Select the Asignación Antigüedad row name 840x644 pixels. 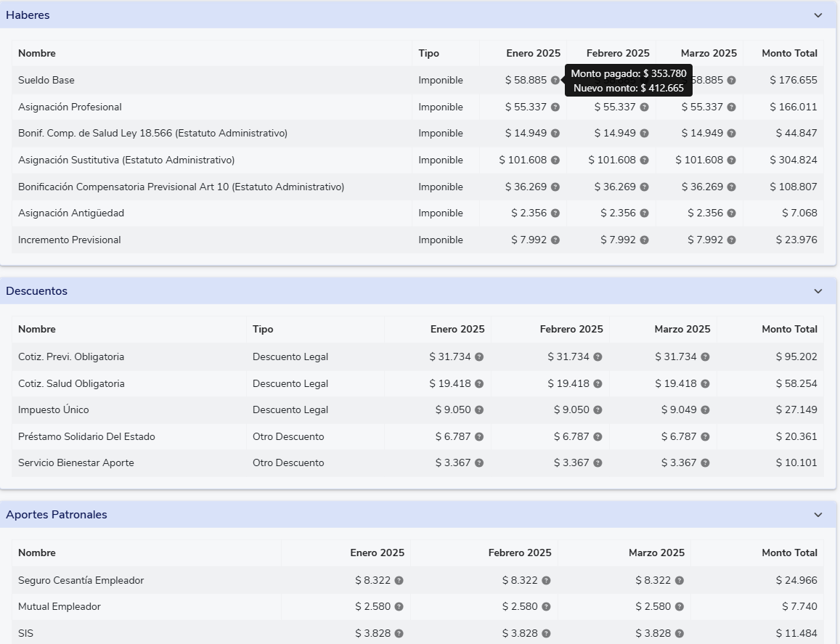point(71,213)
